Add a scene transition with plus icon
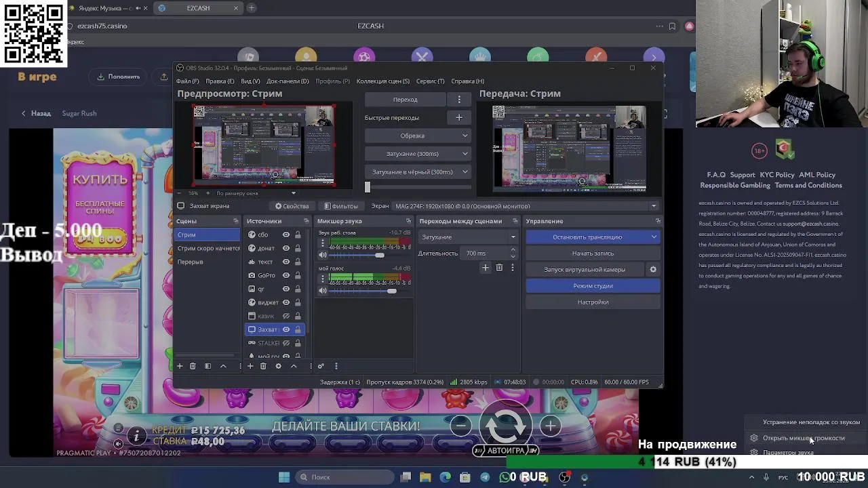Image resolution: width=868 pixels, height=488 pixels. point(485,268)
